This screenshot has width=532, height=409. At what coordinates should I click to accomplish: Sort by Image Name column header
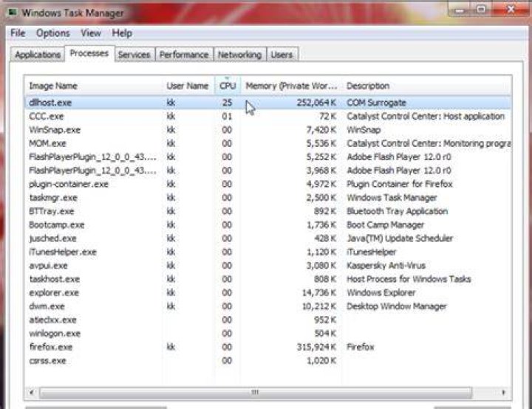[x=93, y=86]
